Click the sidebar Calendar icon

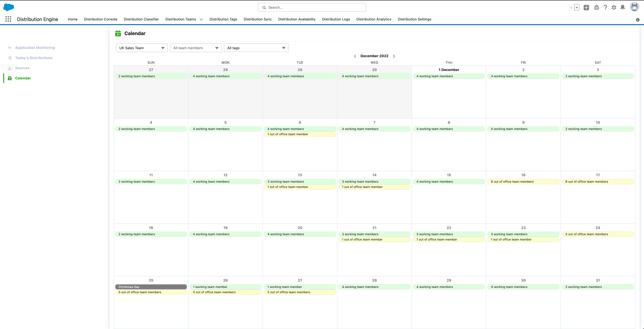point(10,78)
